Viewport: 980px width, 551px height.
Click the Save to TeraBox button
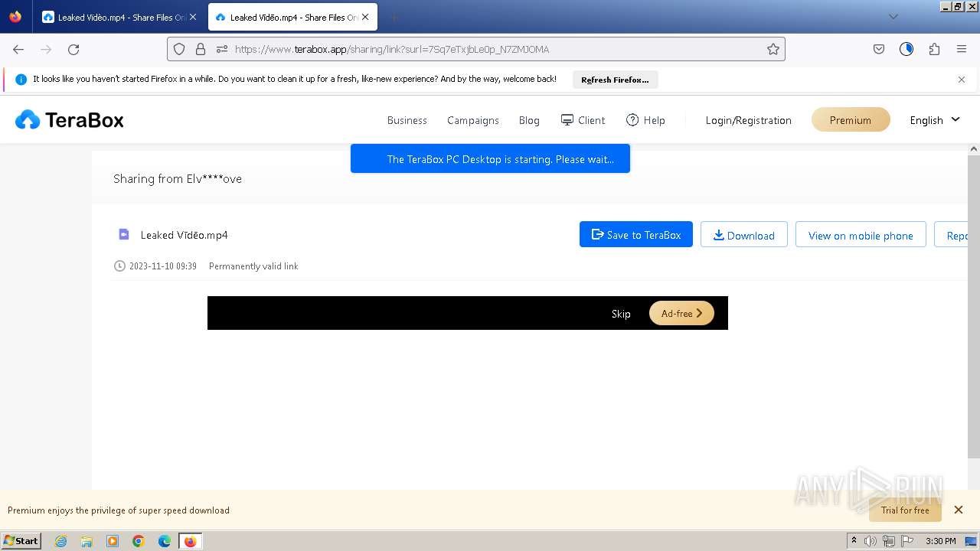pyautogui.click(x=636, y=235)
